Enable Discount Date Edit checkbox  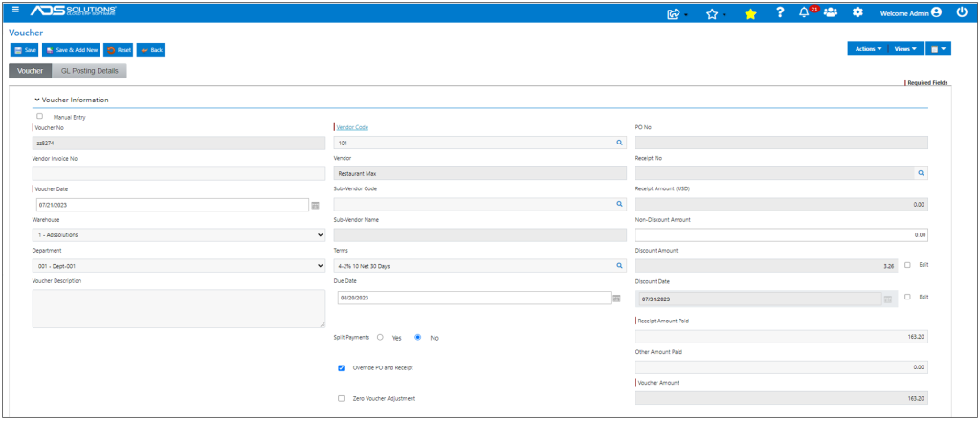(907, 296)
